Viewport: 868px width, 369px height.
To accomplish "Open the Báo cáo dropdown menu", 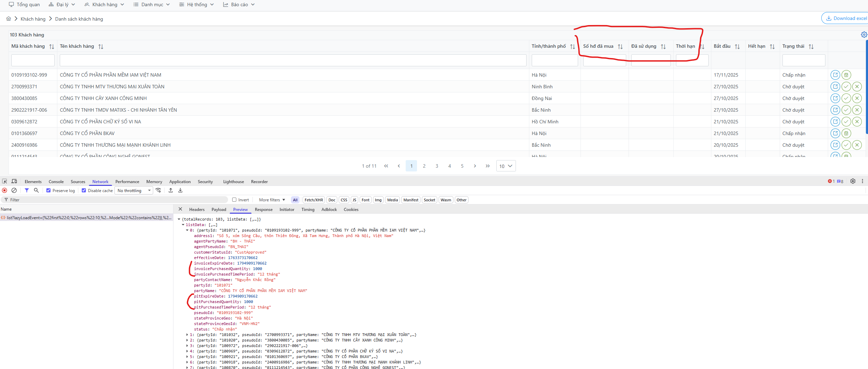I will (239, 4).
